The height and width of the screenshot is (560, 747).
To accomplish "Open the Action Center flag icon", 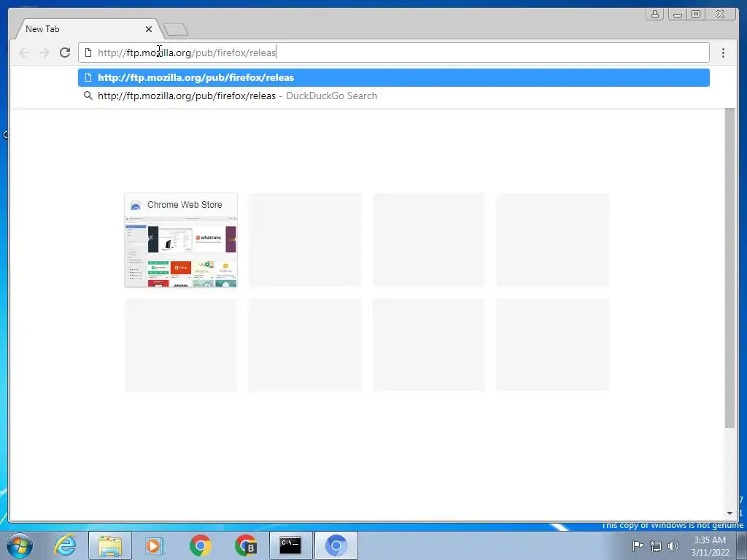I will (638, 545).
